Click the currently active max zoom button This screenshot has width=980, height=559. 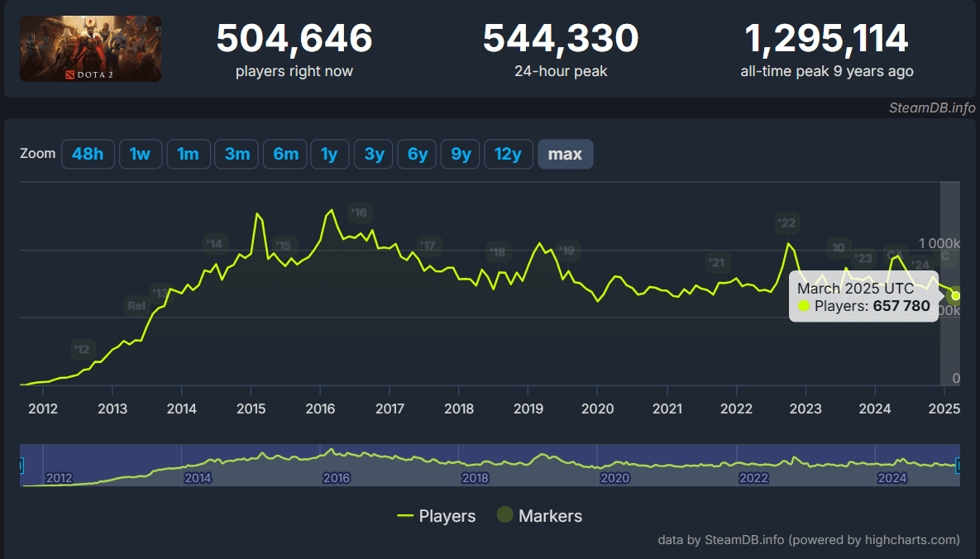(x=565, y=154)
